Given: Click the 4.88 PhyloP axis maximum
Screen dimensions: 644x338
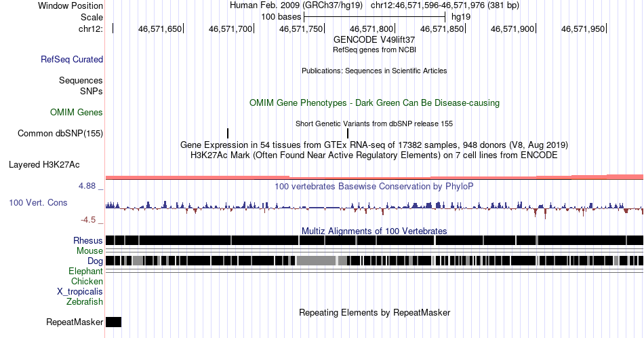Looking at the screenshot, I should 87,186.
